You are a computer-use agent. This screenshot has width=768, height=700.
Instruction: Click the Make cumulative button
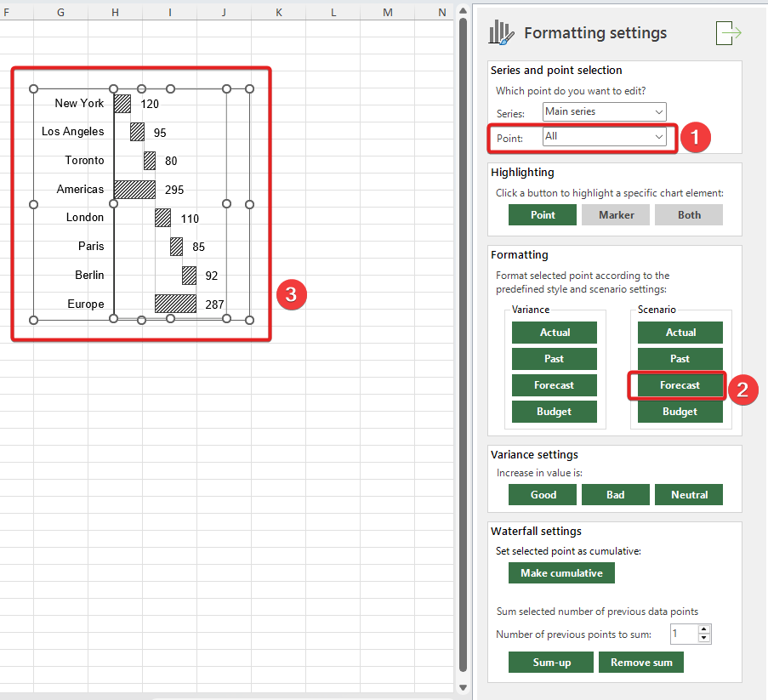coord(561,573)
